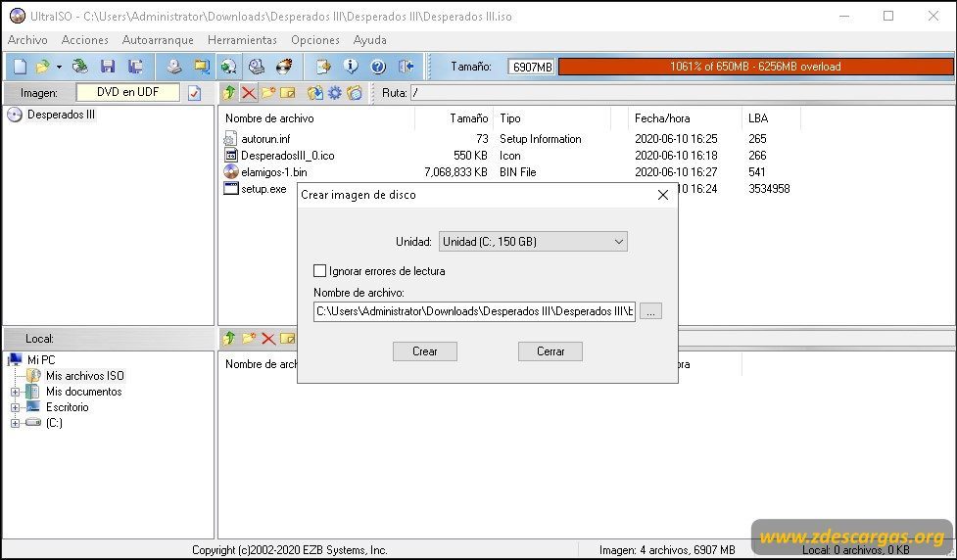Image resolution: width=957 pixels, height=560 pixels.
Task: Expand the Escritorio tree node
Action: coord(16,407)
